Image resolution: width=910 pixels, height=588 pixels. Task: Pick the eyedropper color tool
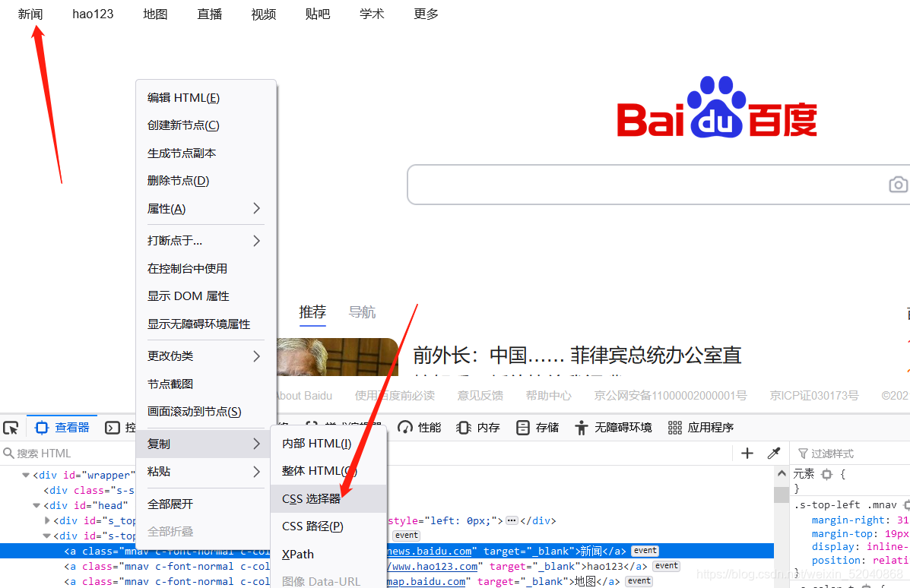774,454
